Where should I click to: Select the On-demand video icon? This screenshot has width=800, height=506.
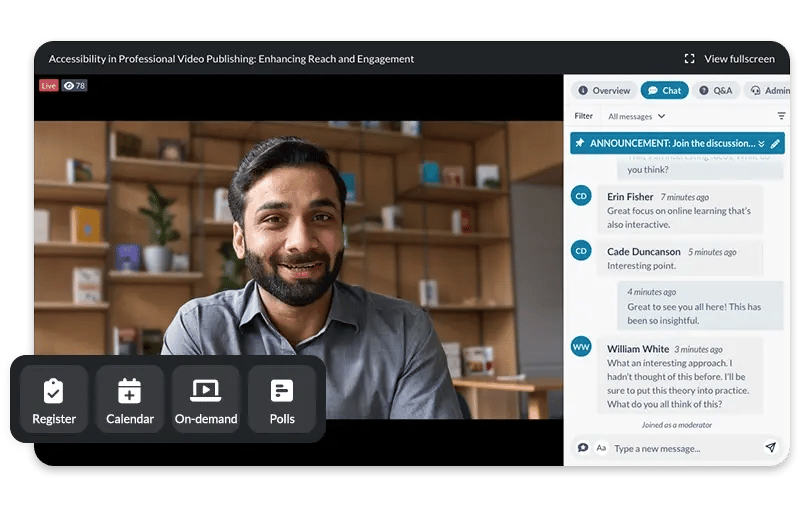pos(206,390)
